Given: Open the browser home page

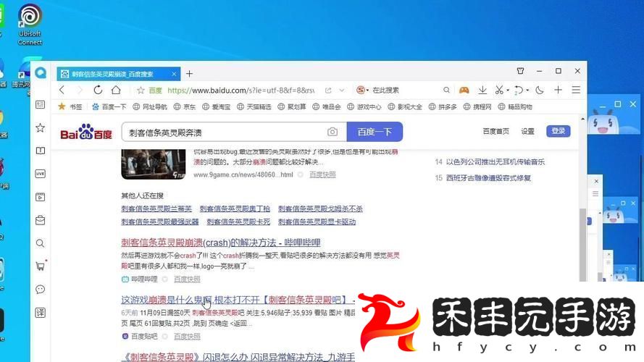Looking at the screenshot, I should point(116,90).
